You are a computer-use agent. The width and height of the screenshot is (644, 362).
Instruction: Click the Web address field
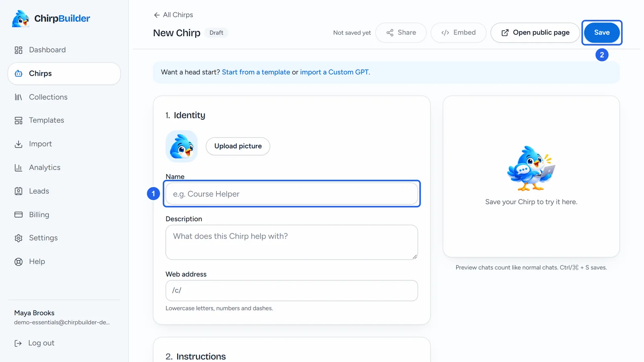[292, 290]
